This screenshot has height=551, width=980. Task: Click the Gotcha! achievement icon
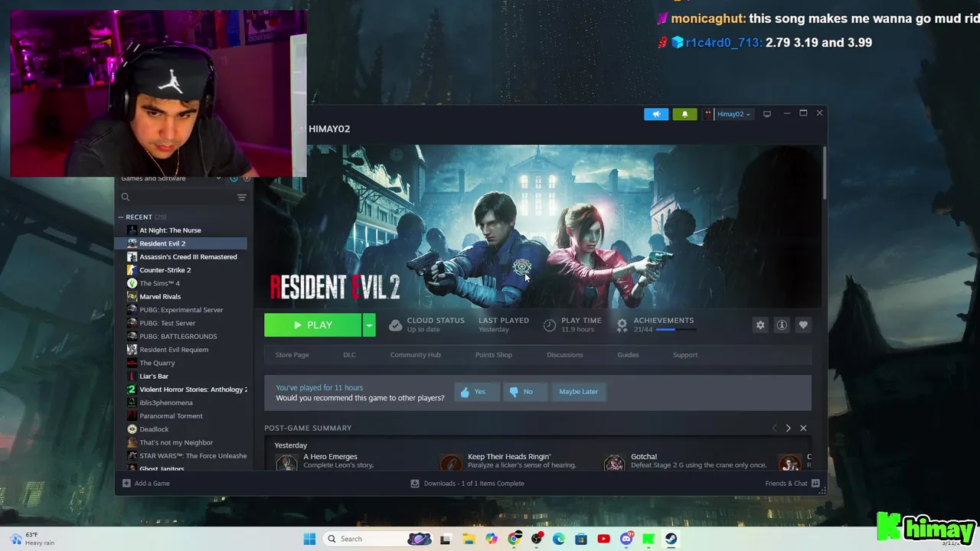[614, 462]
